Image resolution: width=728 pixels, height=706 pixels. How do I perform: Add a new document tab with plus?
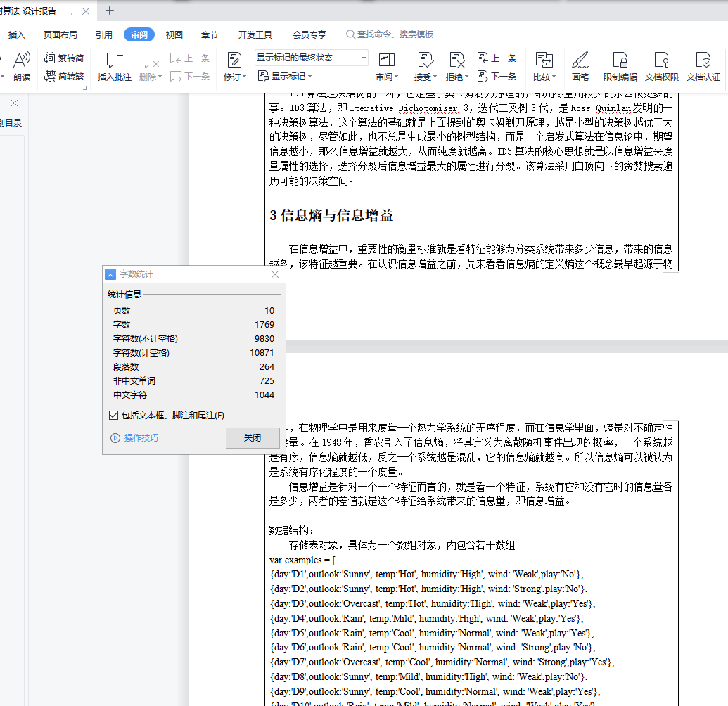(110, 11)
